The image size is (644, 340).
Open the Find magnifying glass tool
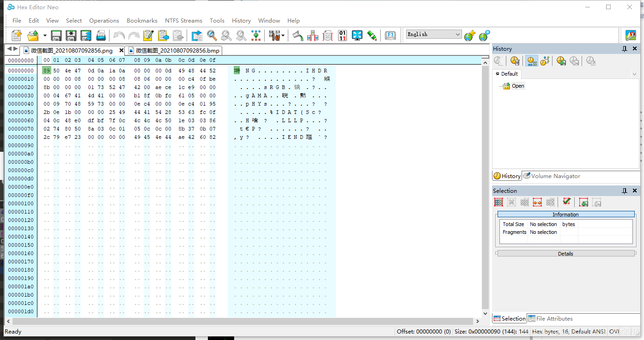coord(212,35)
